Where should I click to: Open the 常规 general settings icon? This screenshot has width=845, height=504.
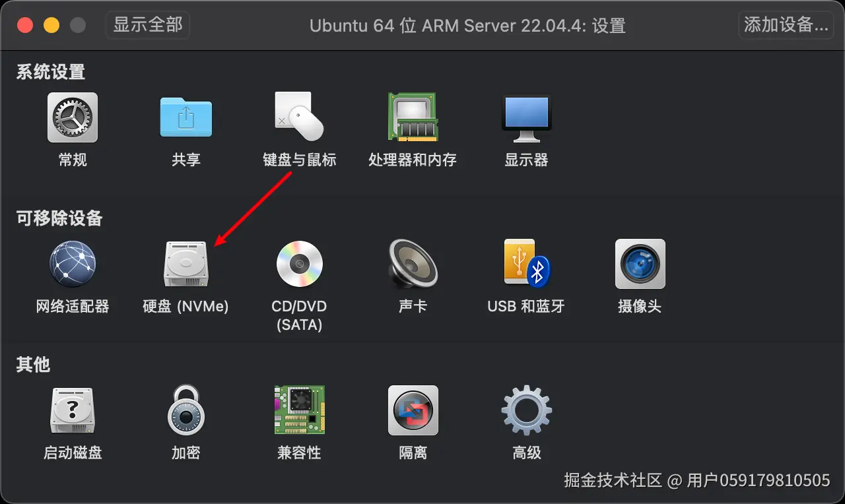pos(73,117)
